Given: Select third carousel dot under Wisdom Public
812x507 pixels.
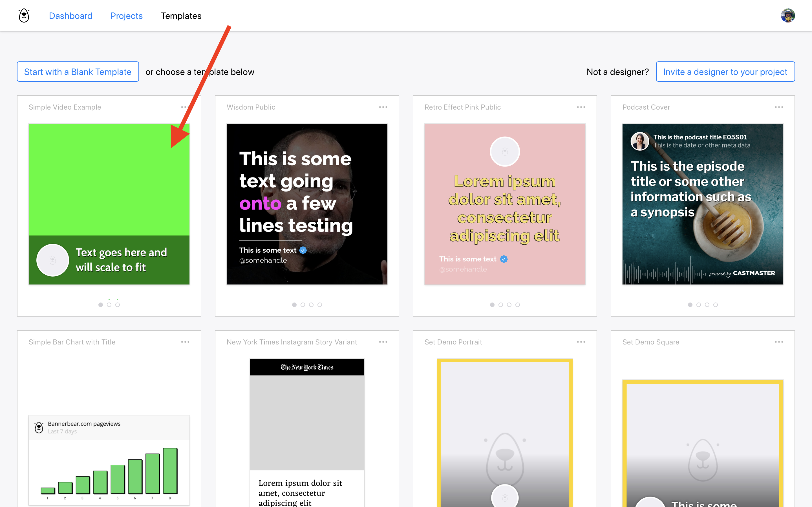Looking at the screenshot, I should pyautogui.click(x=311, y=305).
